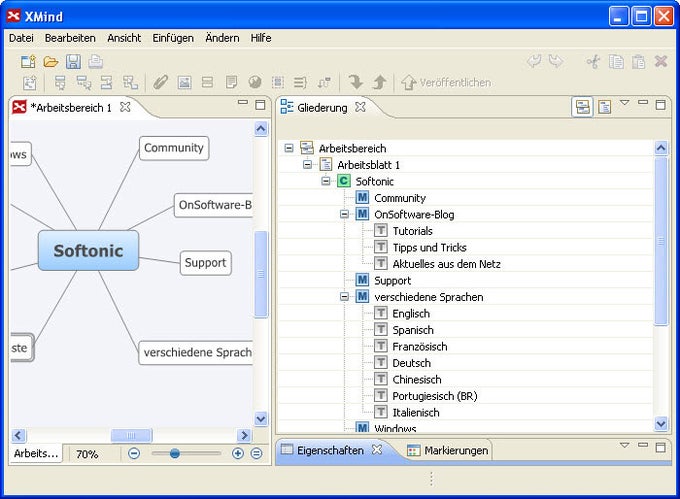Open Eigenschaften panel view menu triangle
The height and width of the screenshot is (499, 680).
624,445
